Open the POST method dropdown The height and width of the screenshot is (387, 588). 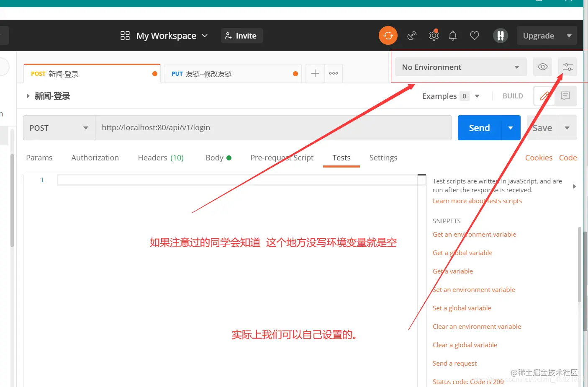point(59,128)
